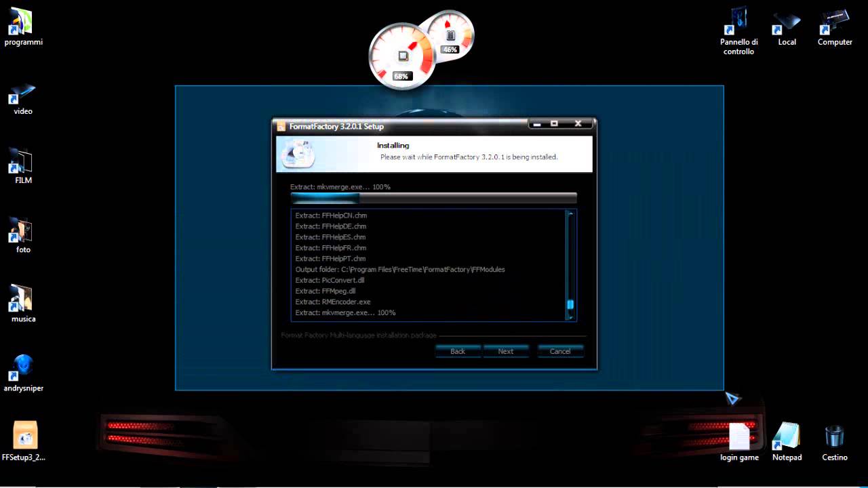The image size is (868, 488).
Task: Click the 'Installing' header title
Action: coord(393,146)
